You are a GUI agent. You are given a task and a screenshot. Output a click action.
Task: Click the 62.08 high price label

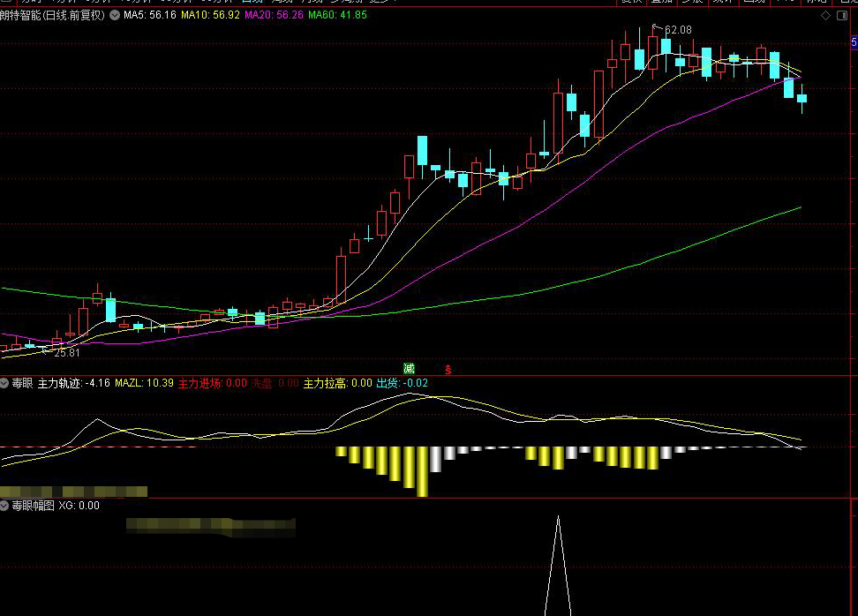point(678,30)
